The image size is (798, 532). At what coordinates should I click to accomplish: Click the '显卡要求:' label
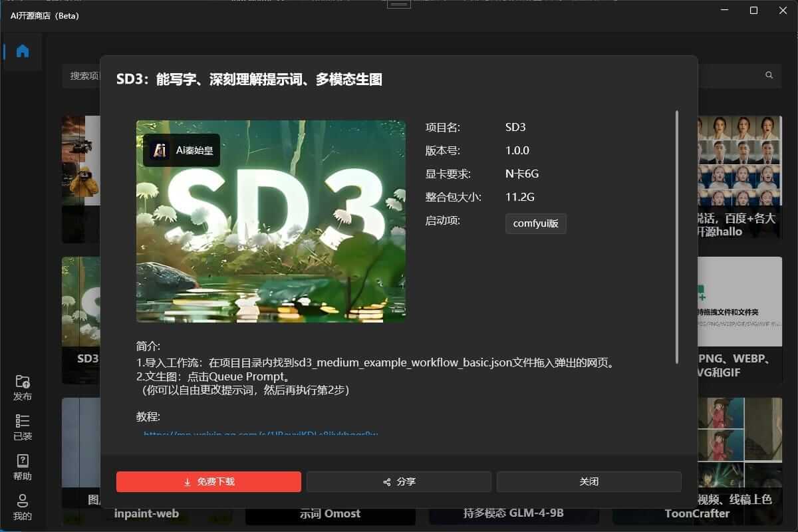(448, 174)
